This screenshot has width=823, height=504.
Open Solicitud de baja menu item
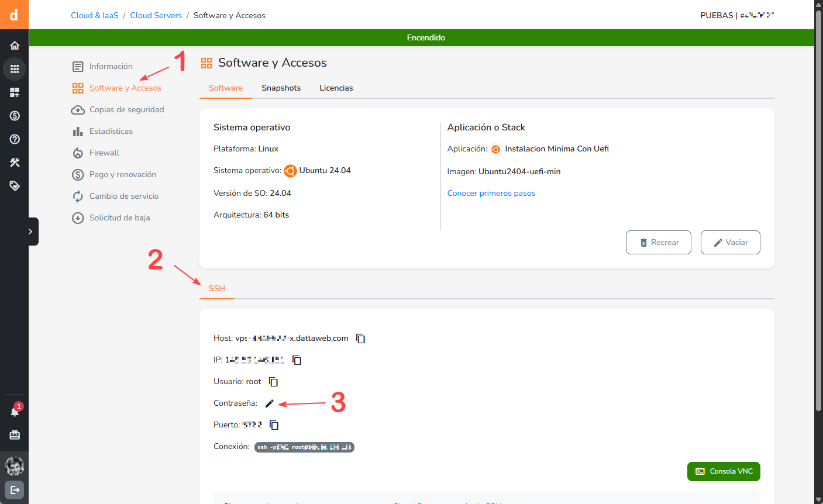(x=120, y=218)
